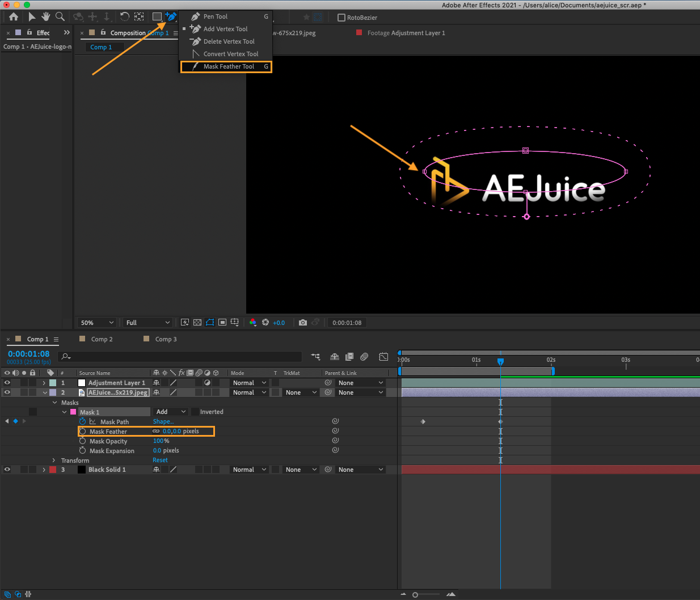Select the Zoom magnifier tool

(60, 17)
